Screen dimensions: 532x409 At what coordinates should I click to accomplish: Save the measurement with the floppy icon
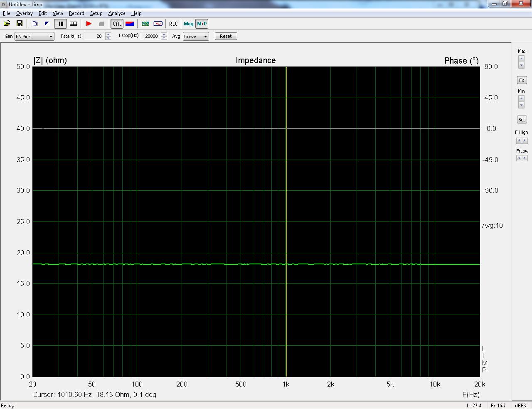pyautogui.click(x=19, y=24)
